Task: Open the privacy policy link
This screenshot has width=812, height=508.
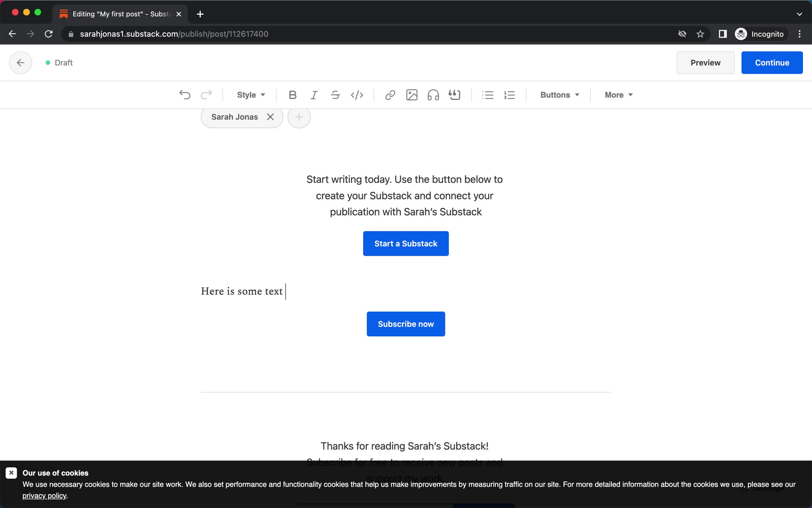Action: [x=44, y=496]
